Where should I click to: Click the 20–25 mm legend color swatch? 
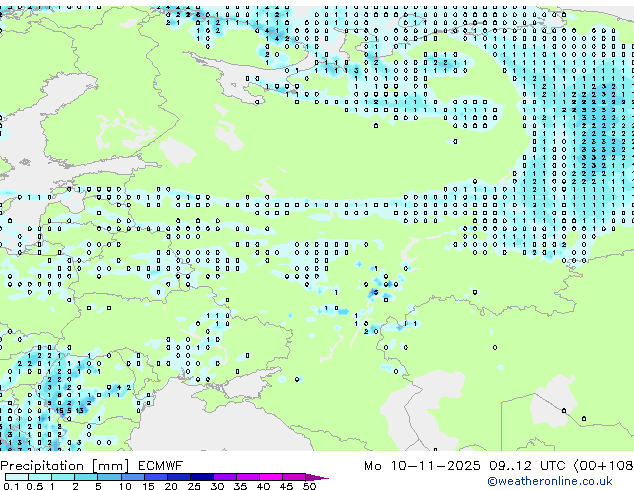pos(178,477)
